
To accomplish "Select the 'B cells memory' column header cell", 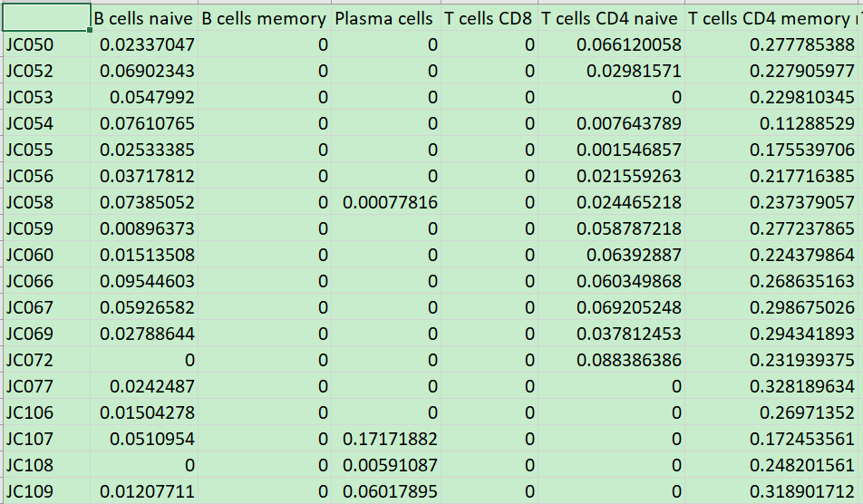I will 265,17.
